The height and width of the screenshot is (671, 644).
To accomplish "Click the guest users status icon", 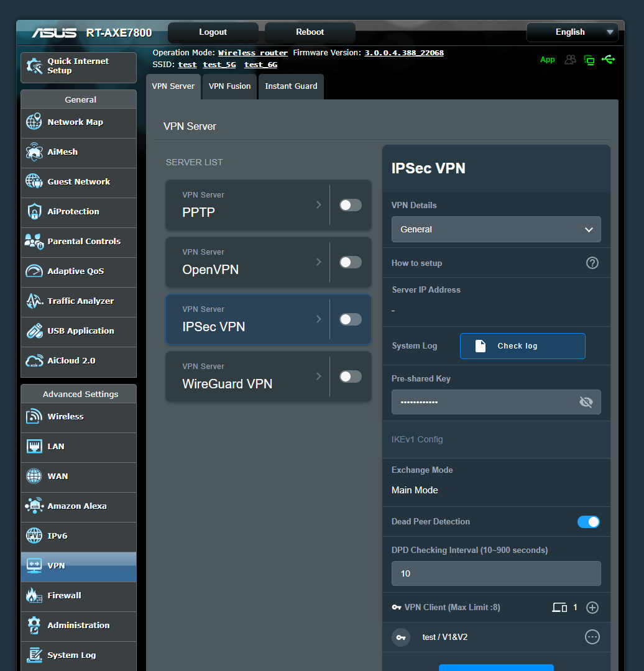I will coord(571,60).
